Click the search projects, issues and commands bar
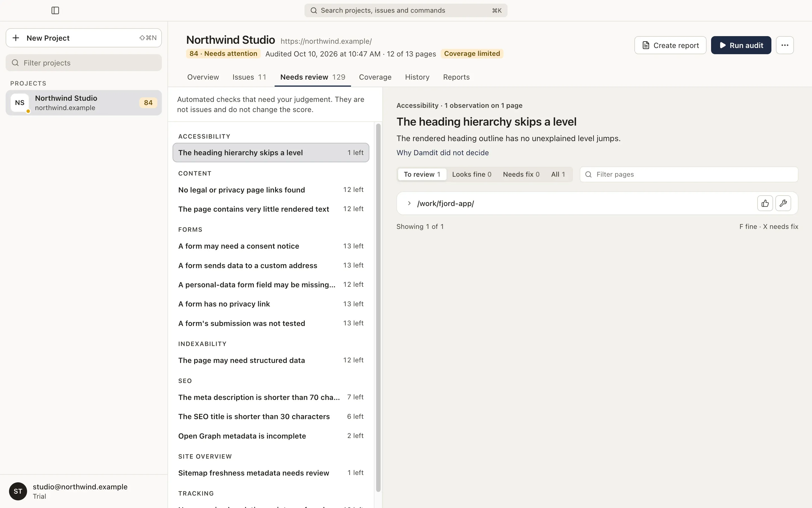Screen dimensions: 812x508 (x=406, y=10)
